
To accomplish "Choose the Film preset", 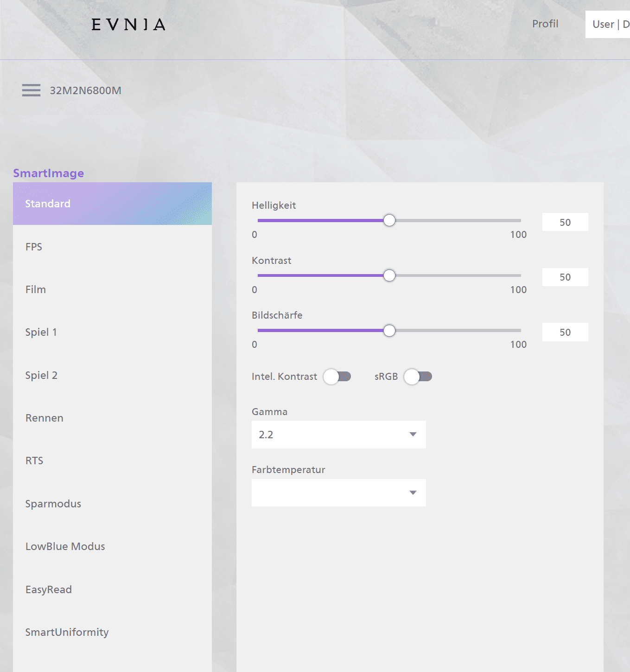I will click(112, 289).
